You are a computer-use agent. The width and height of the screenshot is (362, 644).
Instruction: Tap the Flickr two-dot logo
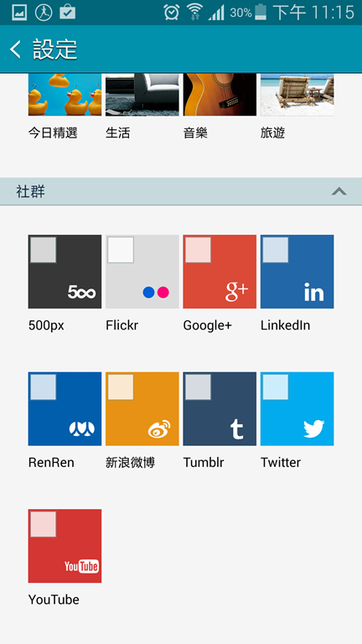156,293
